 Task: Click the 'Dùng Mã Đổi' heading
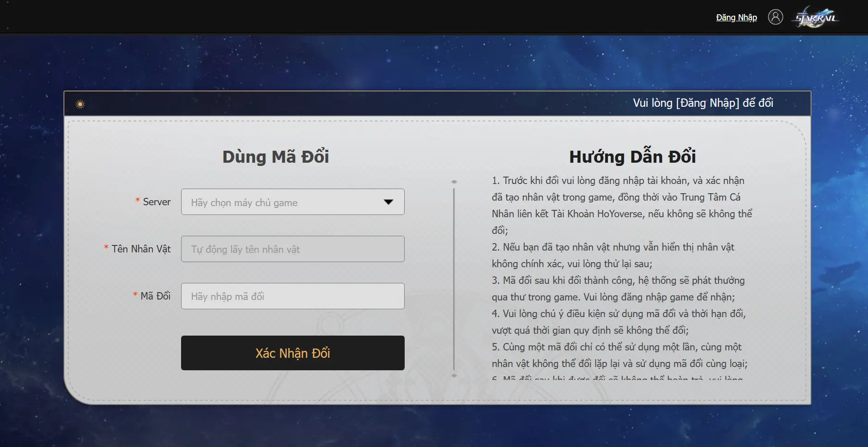pyautogui.click(x=275, y=157)
